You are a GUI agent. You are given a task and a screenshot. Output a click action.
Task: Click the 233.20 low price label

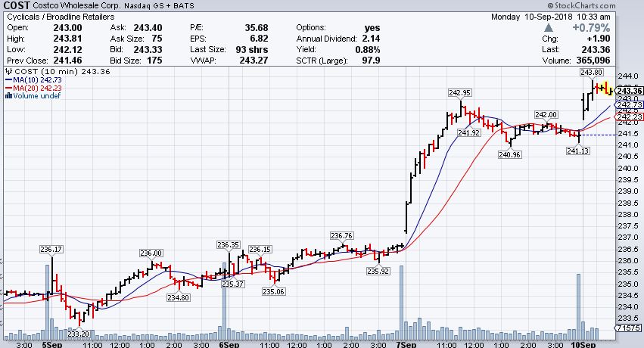[78, 334]
